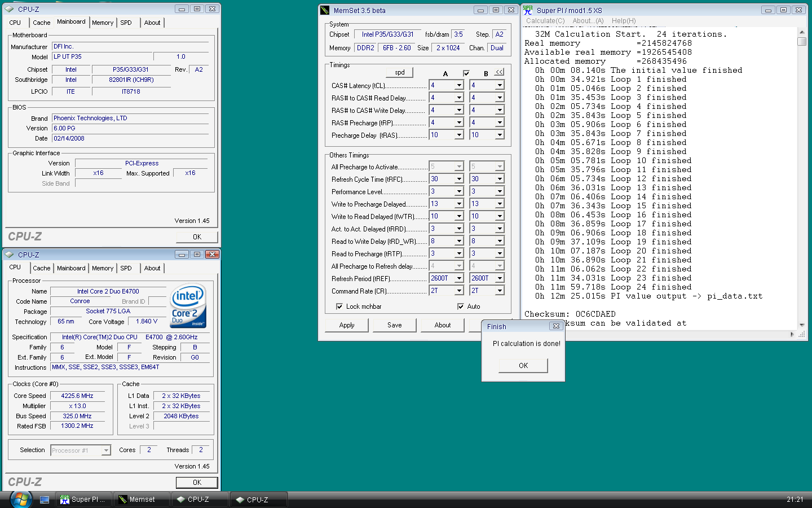Switch to Cache tab in bottom CPU-Z
This screenshot has width=812, height=508.
[42, 268]
